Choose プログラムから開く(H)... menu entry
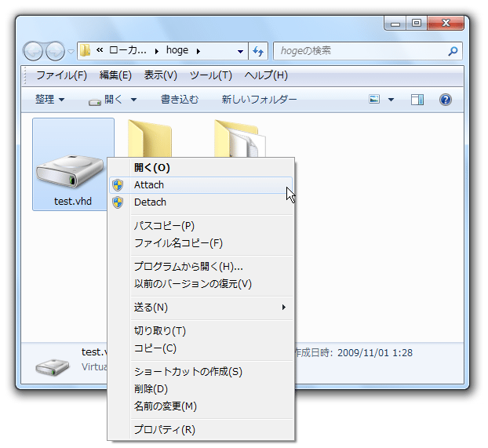Viewport: 488px width, 448px height. [x=201, y=267]
